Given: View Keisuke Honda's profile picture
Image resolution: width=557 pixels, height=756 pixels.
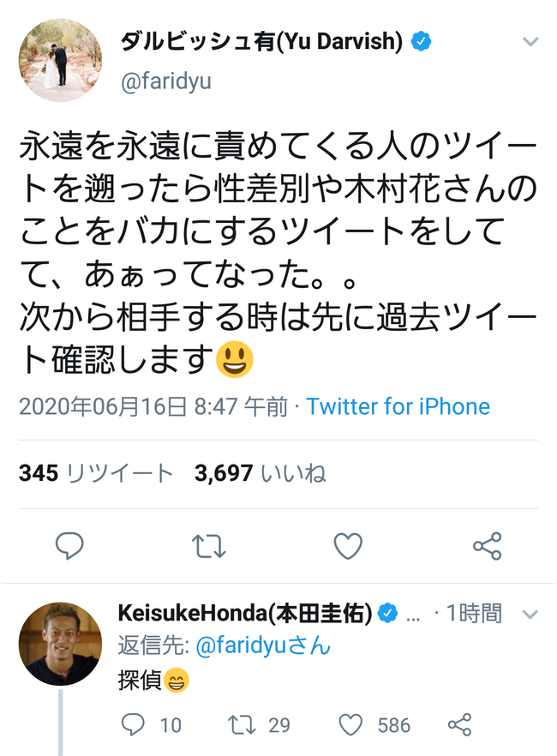Looking at the screenshot, I should click(60, 644).
